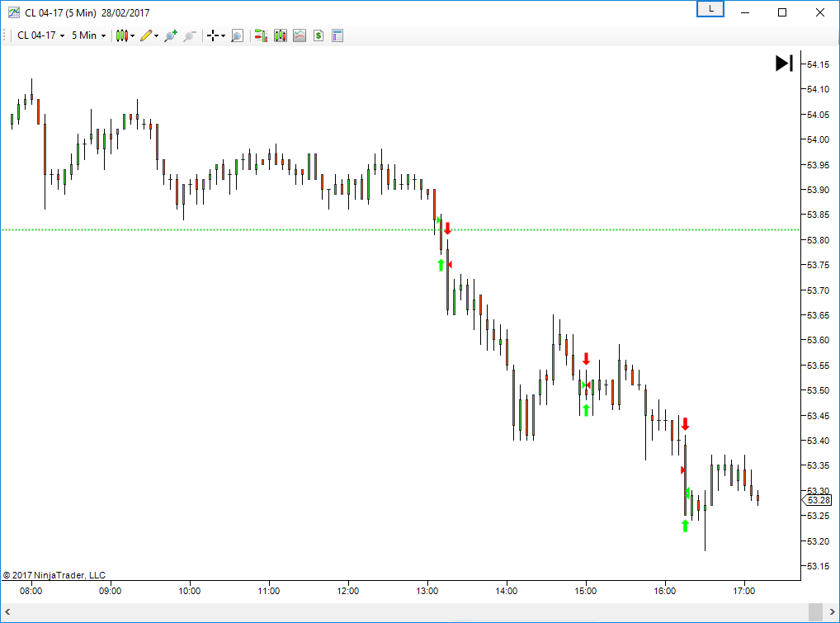
Task: Click the 54.15 price axis label
Action: [818, 64]
